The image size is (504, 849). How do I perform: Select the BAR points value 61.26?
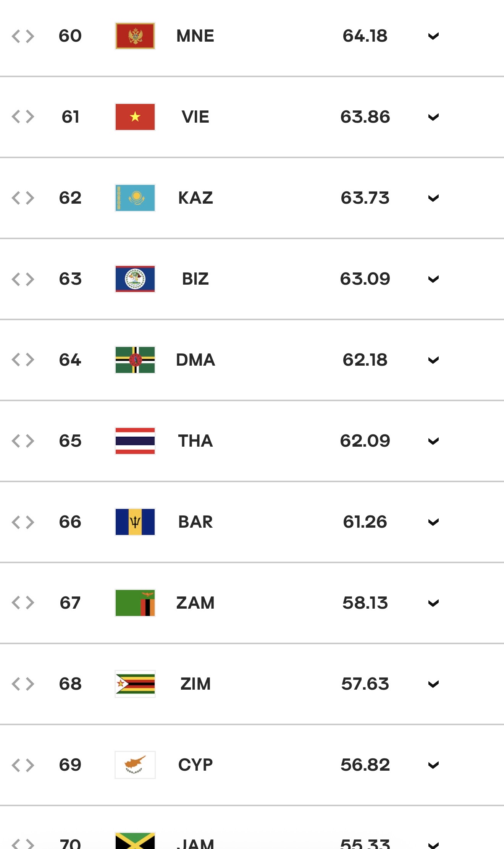(365, 522)
